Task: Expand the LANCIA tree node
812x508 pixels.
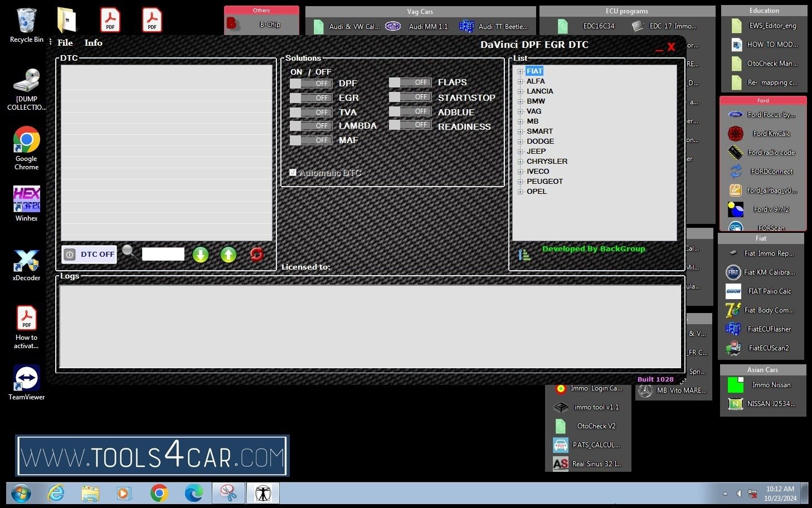Action: [x=520, y=91]
